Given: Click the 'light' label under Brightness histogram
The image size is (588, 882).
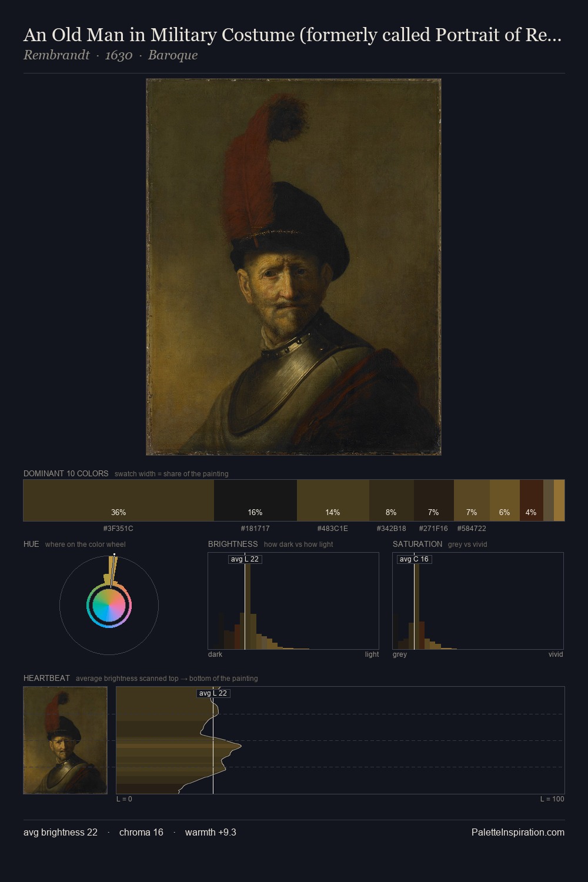Looking at the screenshot, I should (372, 654).
